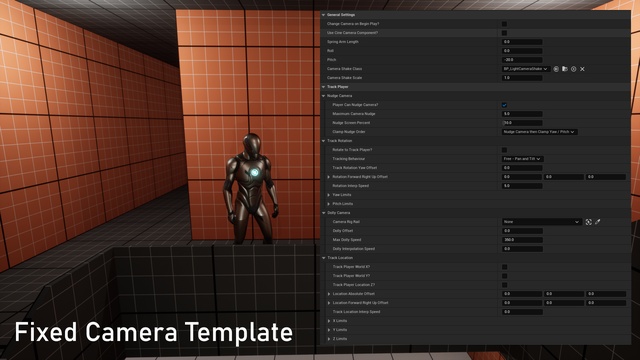Expand the X Limits row
The image size is (640, 360).
click(329, 321)
